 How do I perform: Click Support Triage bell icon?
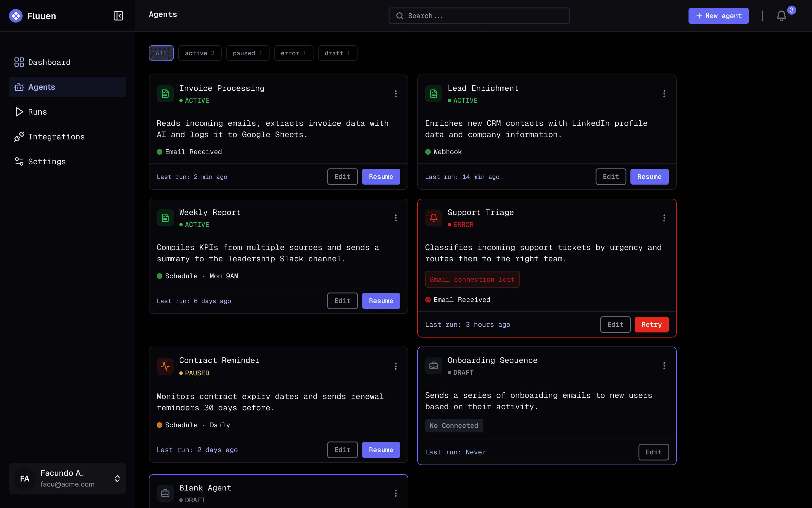(x=434, y=218)
